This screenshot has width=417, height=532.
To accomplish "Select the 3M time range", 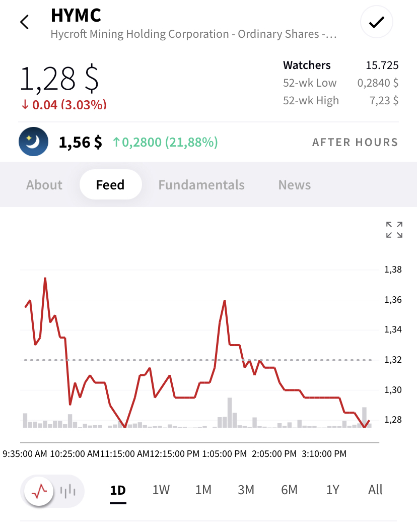I will [246, 490].
